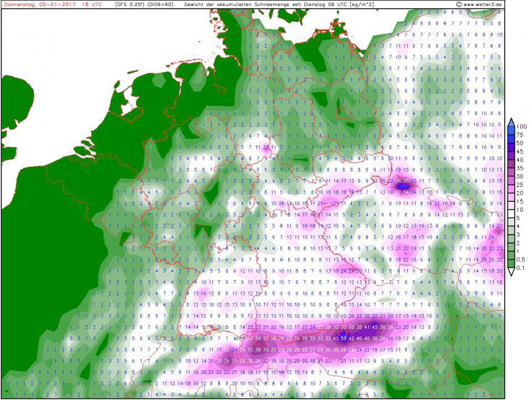Image resolution: width=532 pixels, height=400 pixels.
Task: Select the green swatch between 2 and 1
Action: [x=511, y=247]
